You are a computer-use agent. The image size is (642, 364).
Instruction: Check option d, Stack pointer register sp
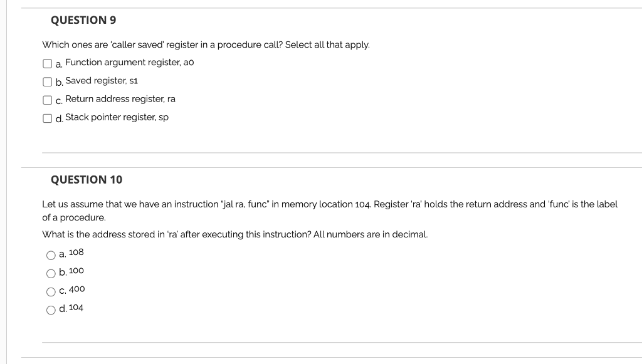click(48, 118)
